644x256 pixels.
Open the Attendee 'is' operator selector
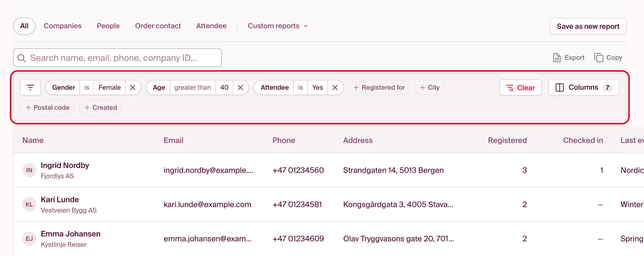click(x=301, y=88)
